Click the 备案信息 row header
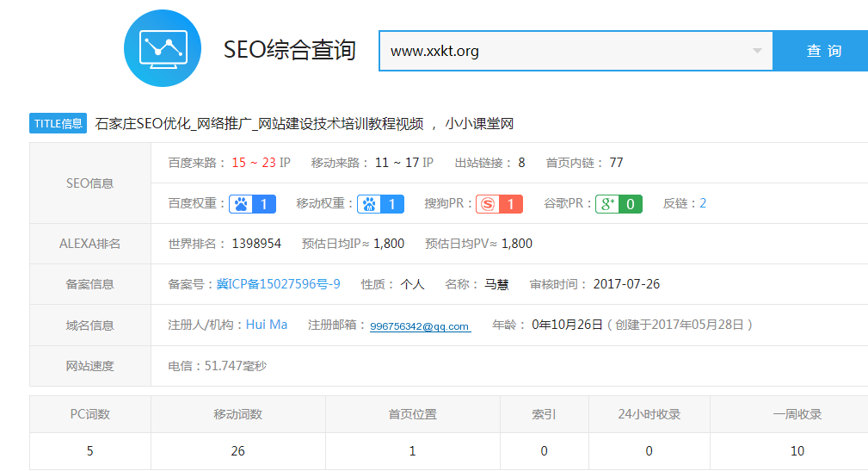Image resolution: width=868 pixels, height=471 pixels. pyautogui.click(x=89, y=284)
